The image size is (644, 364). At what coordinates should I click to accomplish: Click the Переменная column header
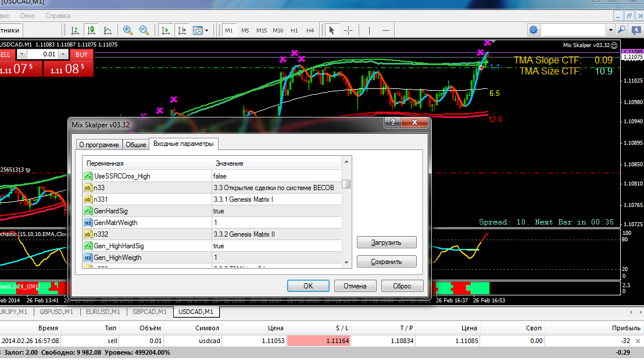point(147,163)
